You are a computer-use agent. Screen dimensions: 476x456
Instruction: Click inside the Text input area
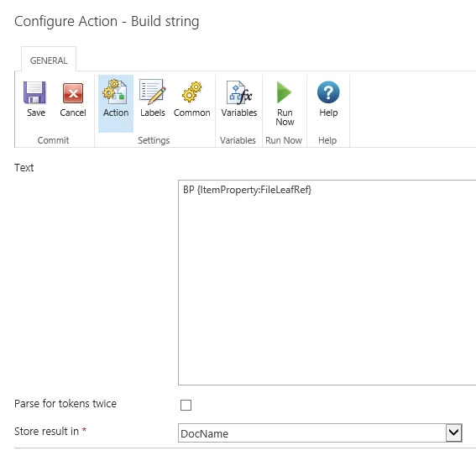327,282
